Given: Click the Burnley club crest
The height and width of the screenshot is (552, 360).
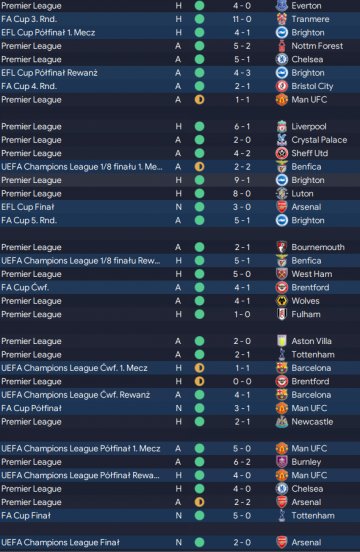Looking at the screenshot, I should 282,462.
